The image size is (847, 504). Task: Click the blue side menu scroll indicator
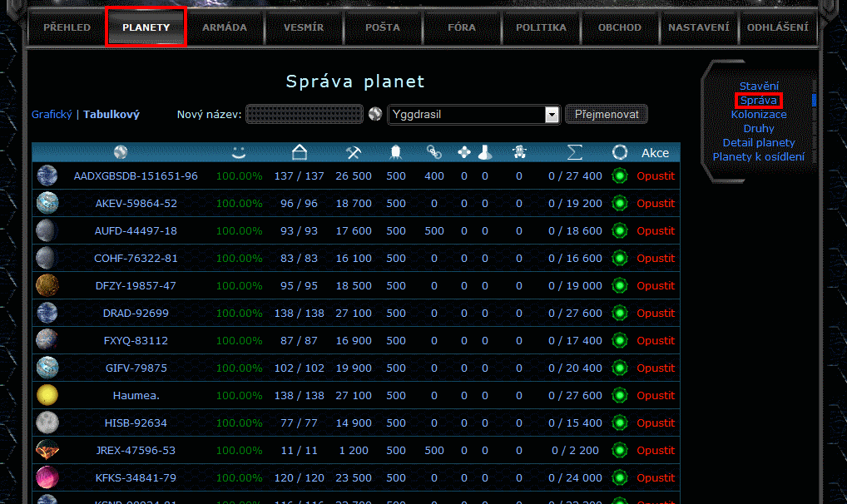click(x=814, y=100)
